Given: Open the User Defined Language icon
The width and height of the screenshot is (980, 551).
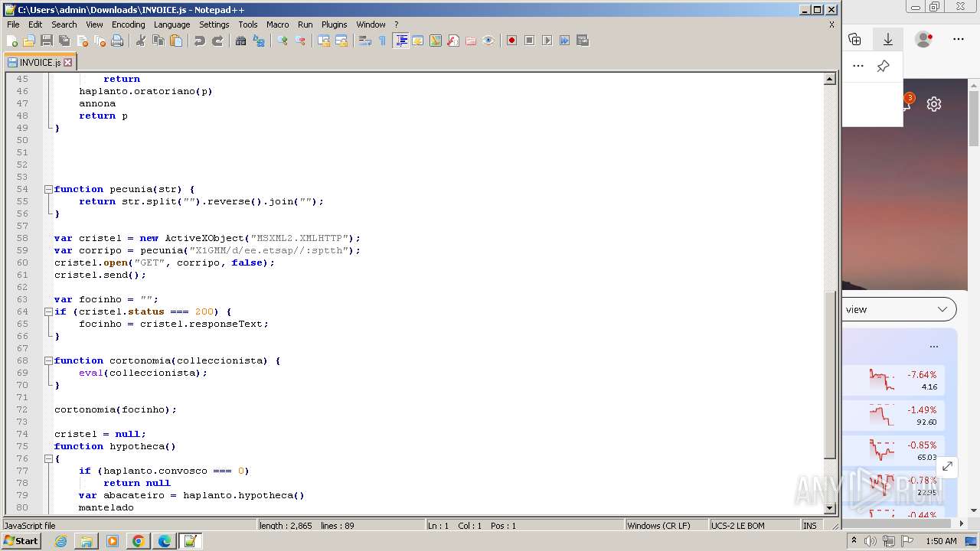Looking at the screenshot, I should coord(418,41).
